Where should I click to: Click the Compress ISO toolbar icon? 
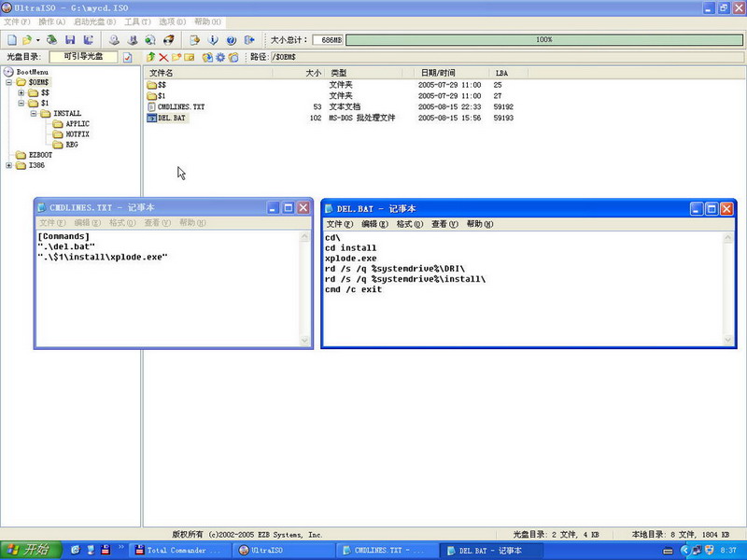(x=150, y=40)
